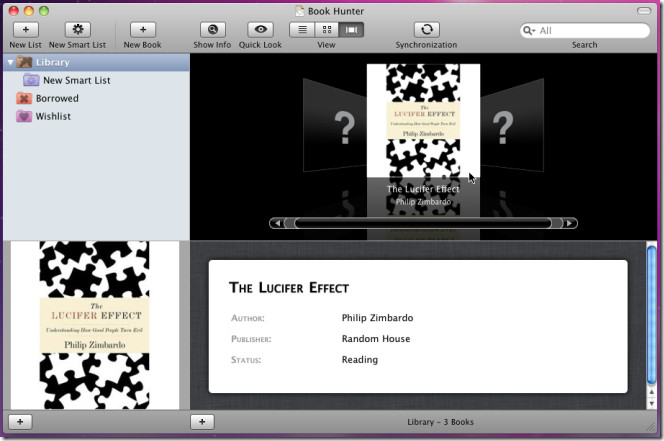The height and width of the screenshot is (441, 664).
Task: Add a New Book from toolbar
Action: (x=143, y=30)
